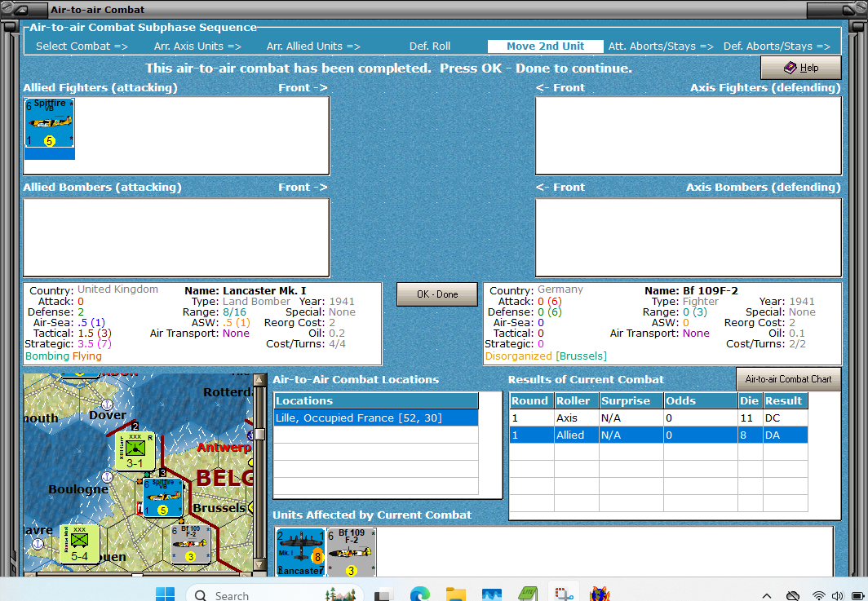This screenshot has width=868, height=601.
Task: Click the Locations column header
Action: [376, 400]
